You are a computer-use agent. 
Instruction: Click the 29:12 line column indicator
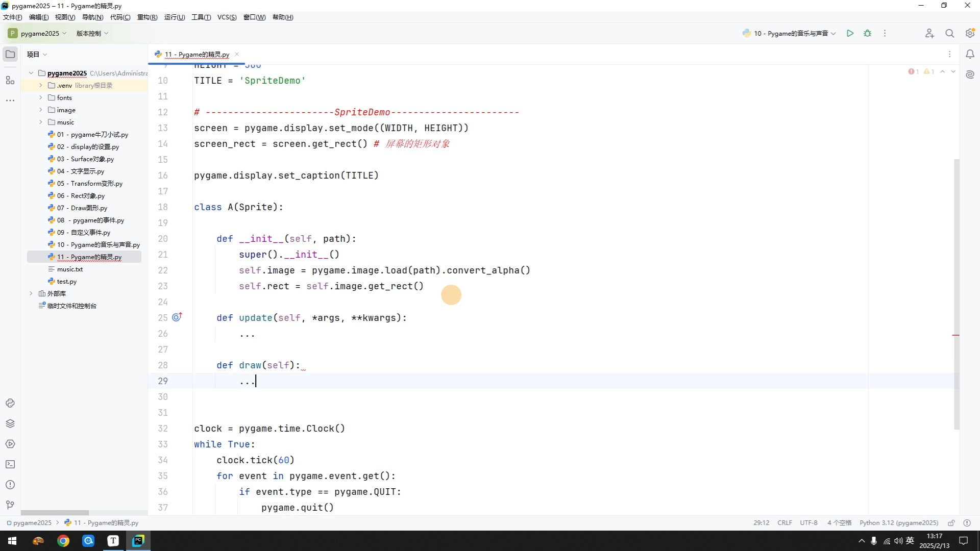(x=761, y=523)
